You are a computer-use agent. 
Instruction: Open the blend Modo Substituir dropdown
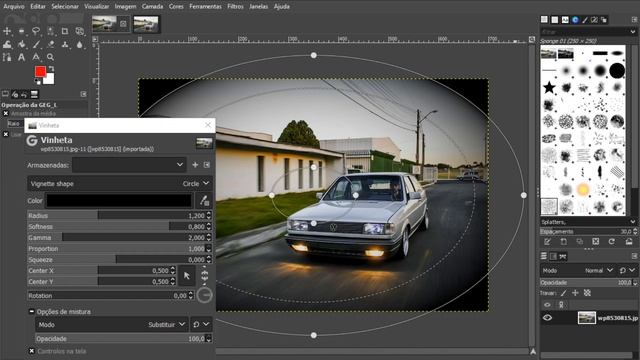tap(112, 324)
